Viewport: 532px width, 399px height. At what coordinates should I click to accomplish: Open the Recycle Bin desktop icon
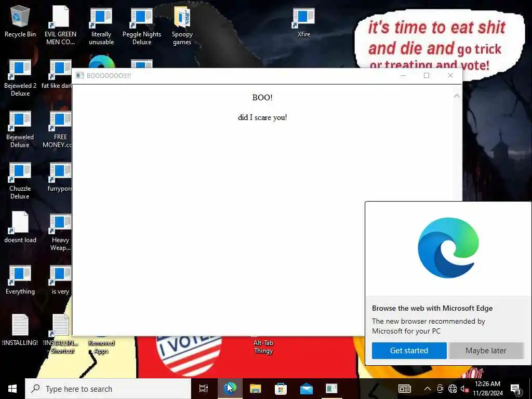[x=20, y=21]
